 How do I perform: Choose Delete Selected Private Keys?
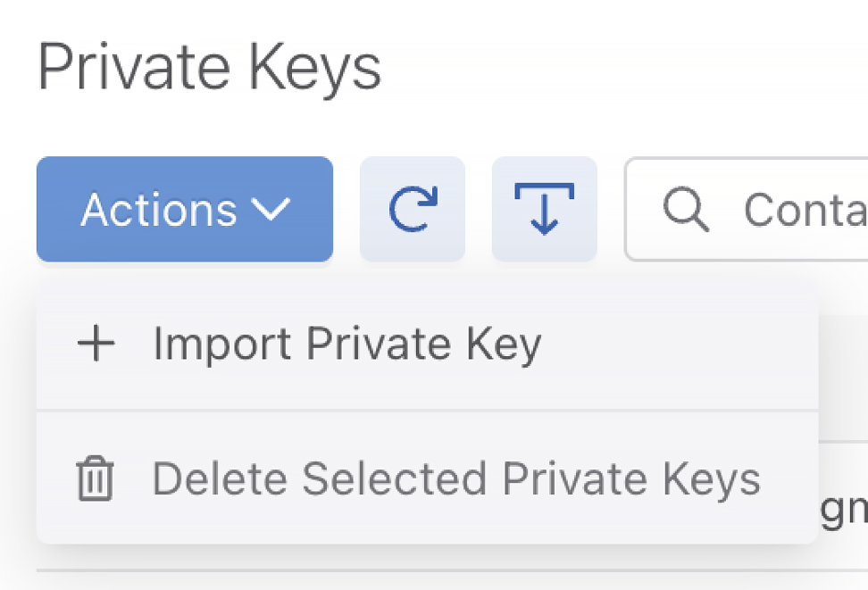pos(455,479)
